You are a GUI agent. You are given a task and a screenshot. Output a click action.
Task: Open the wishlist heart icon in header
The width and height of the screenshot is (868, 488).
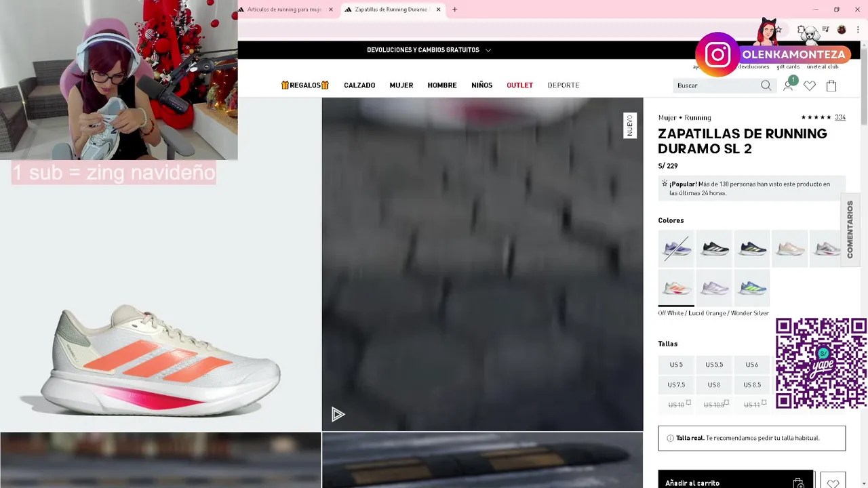[810, 85]
